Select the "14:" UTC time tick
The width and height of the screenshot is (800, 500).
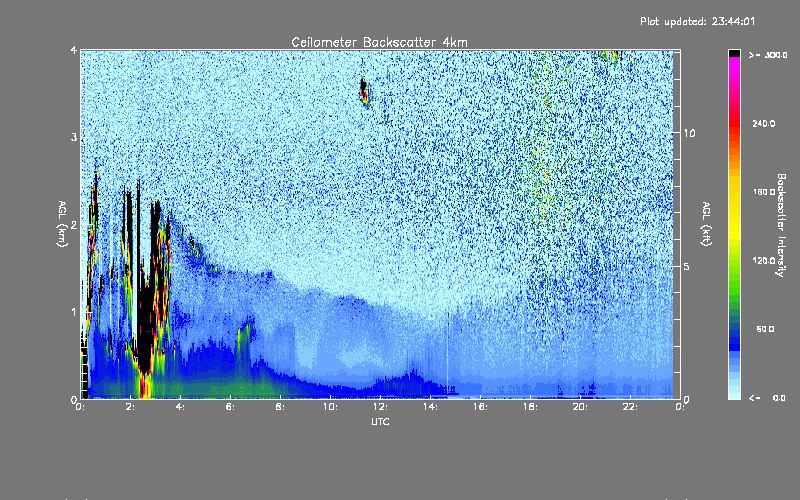click(x=430, y=407)
